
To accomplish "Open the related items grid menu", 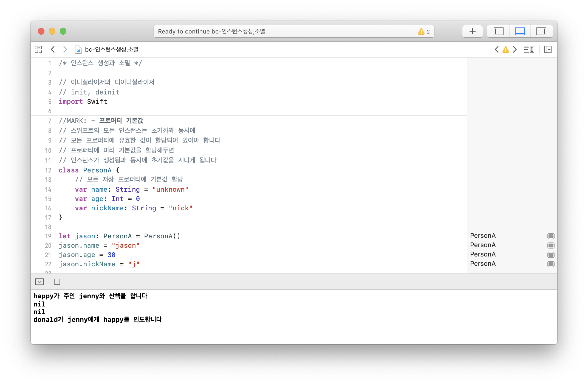I will click(x=38, y=49).
